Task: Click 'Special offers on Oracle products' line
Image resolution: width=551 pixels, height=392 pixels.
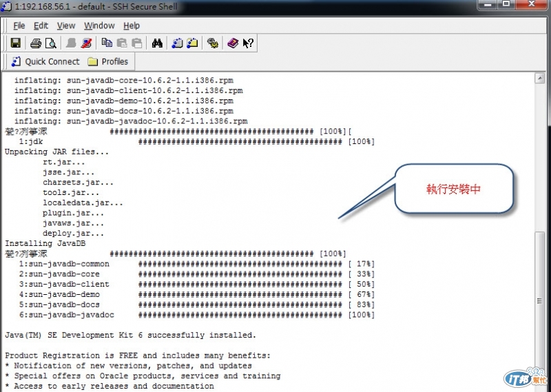Action: tap(143, 376)
